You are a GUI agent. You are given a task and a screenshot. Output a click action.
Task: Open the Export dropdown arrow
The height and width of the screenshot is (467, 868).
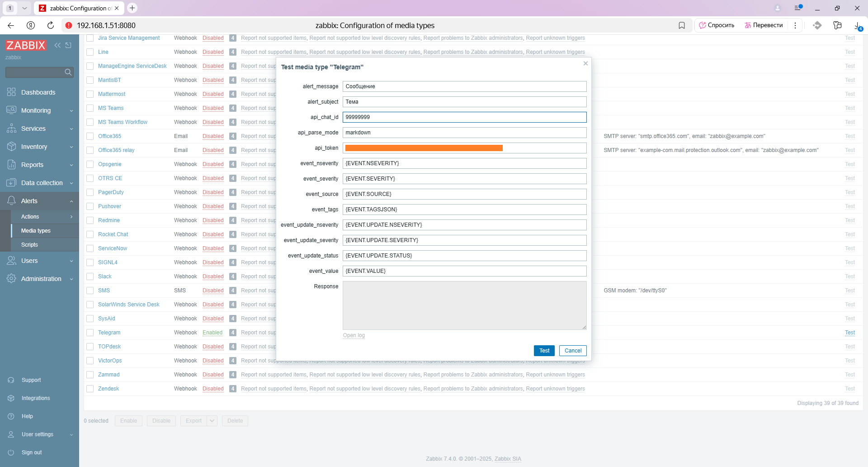pyautogui.click(x=212, y=421)
